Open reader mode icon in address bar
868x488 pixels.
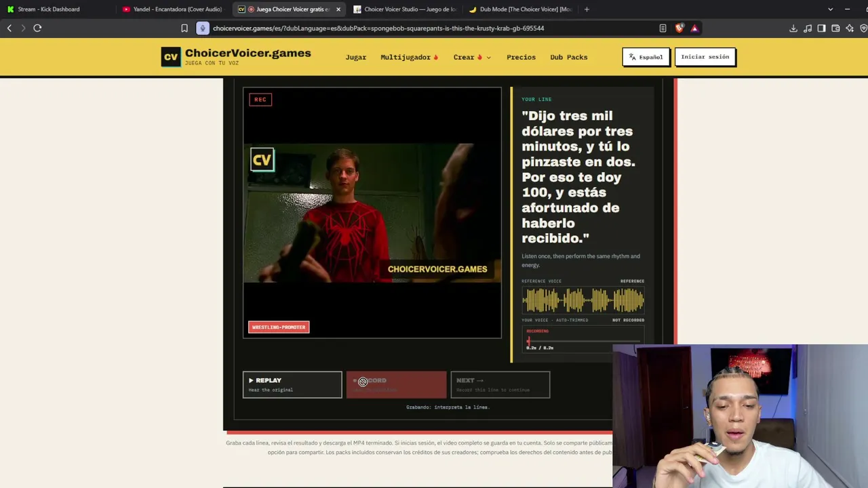tap(663, 28)
